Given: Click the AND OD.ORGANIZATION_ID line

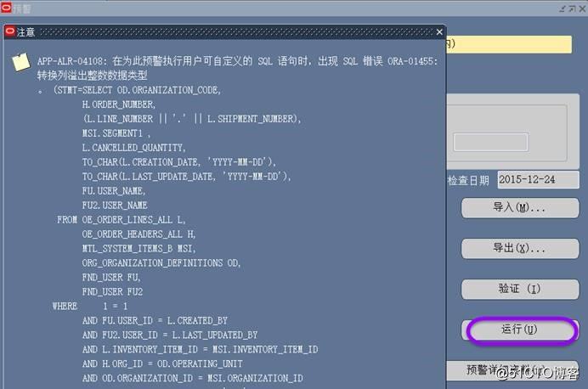Looking at the screenshot, I should (193, 378).
